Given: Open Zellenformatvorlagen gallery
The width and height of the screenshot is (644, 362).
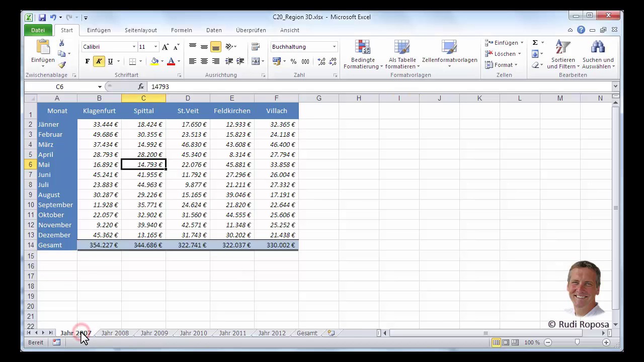Looking at the screenshot, I should [449, 54].
